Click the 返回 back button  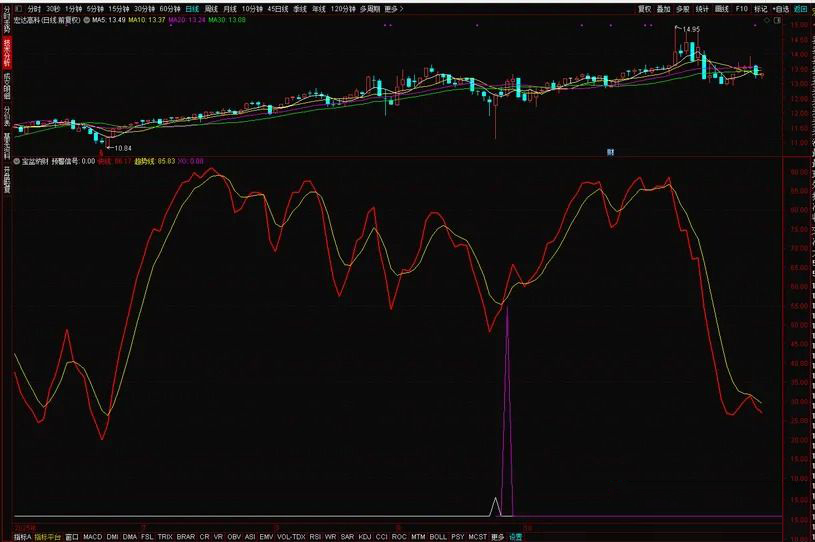pyautogui.click(x=801, y=9)
